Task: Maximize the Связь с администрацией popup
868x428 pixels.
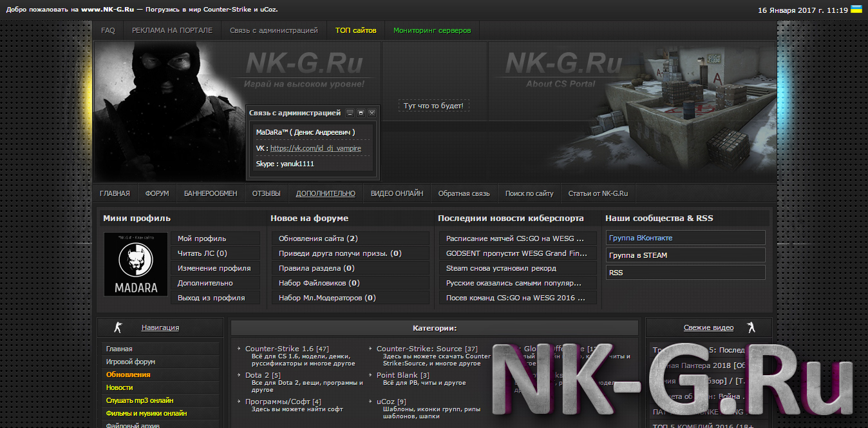Action: click(361, 113)
